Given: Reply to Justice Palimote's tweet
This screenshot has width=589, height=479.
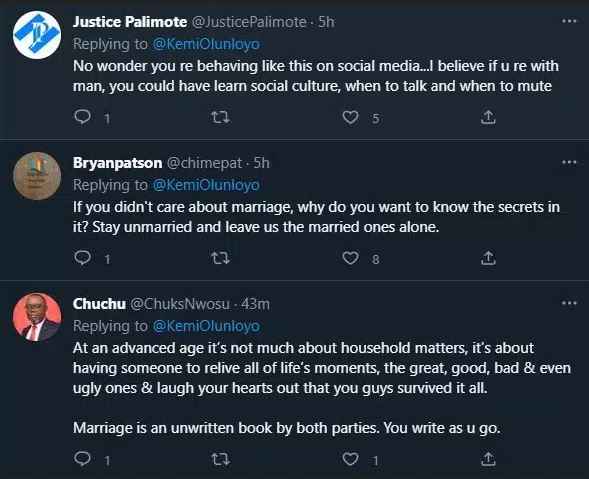Looking at the screenshot, I should coord(82,117).
